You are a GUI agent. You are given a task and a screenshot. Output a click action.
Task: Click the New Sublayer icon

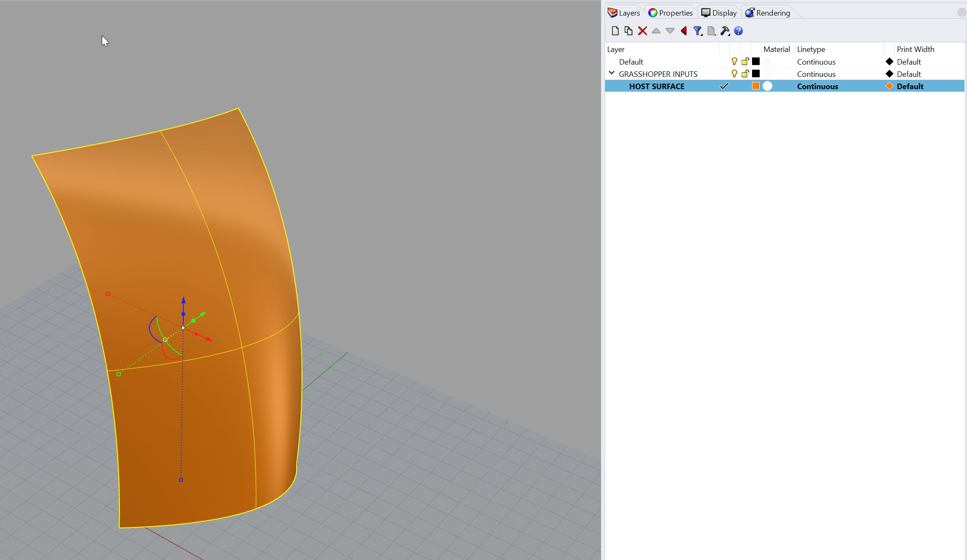[628, 31]
